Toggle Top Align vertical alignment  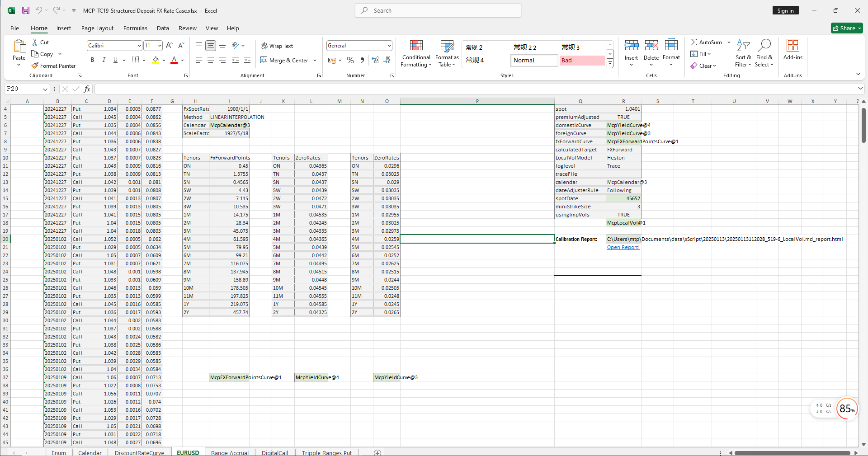pyautogui.click(x=198, y=45)
